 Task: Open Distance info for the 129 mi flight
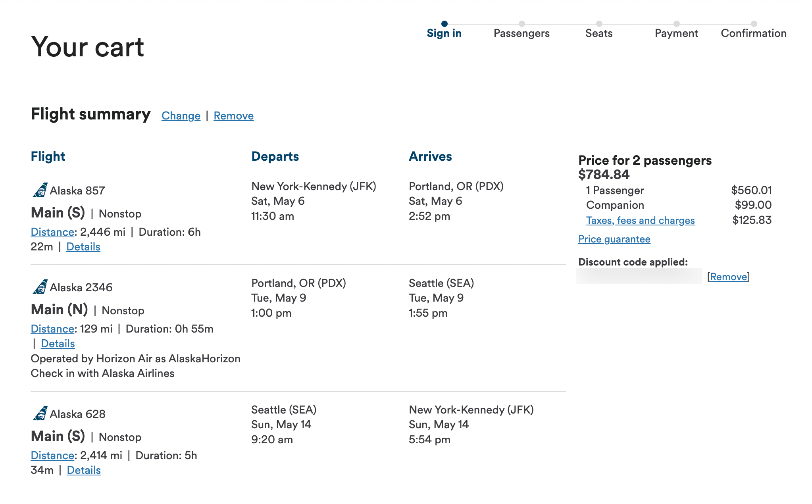pos(52,329)
